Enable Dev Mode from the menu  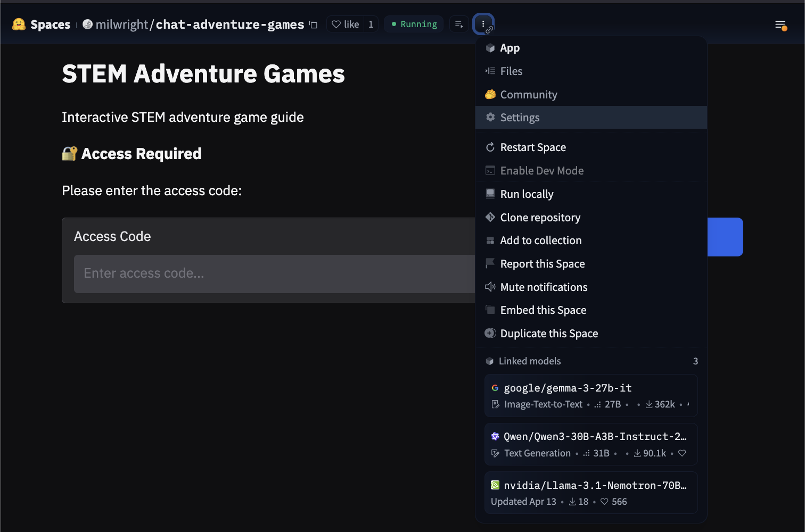click(541, 170)
